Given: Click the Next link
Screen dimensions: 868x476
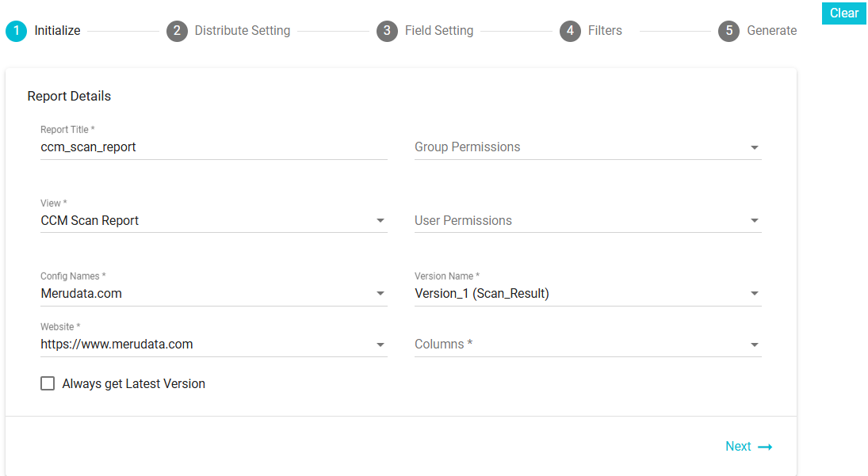Looking at the screenshot, I should click(x=738, y=447).
